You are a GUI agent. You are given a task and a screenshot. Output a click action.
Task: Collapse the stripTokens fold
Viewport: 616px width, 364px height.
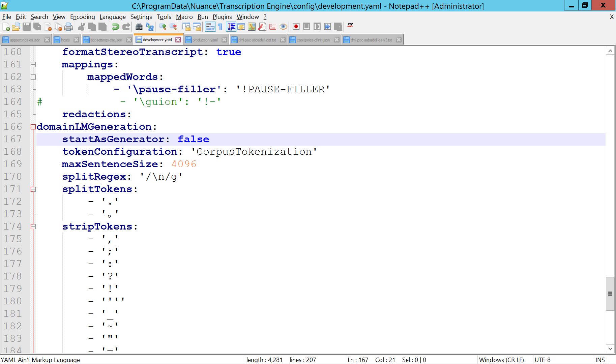tap(33, 226)
